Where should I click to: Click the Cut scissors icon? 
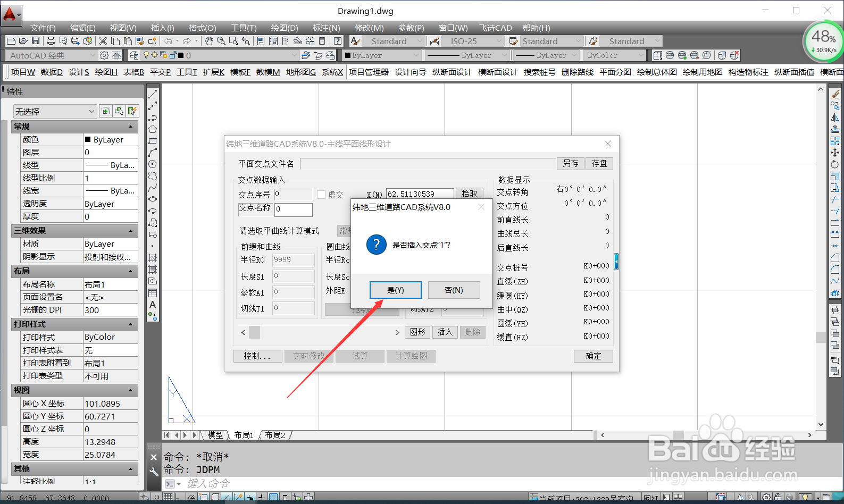103,41
